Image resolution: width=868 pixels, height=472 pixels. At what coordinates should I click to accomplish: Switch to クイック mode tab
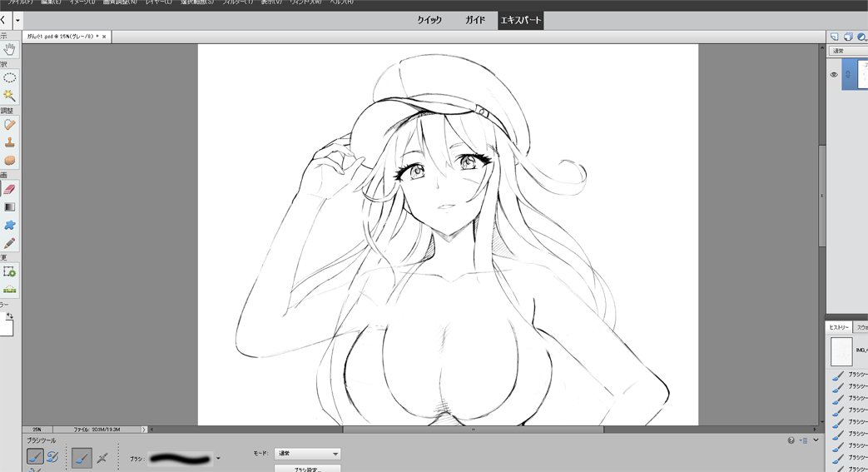tap(429, 20)
